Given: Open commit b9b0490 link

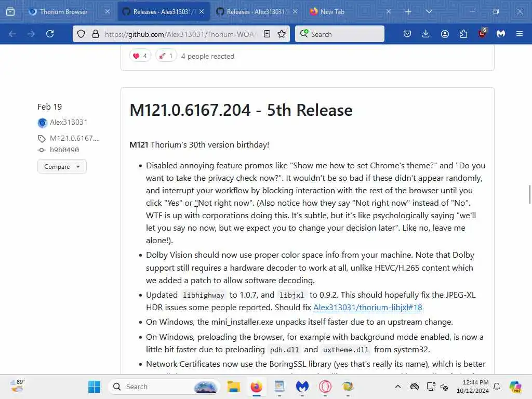Looking at the screenshot, I should point(64,150).
